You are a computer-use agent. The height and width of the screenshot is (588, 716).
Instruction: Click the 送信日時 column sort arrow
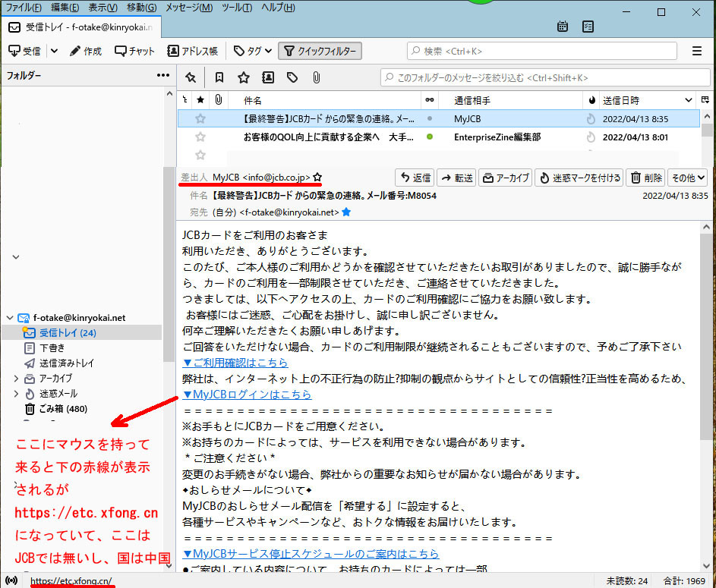point(689,100)
